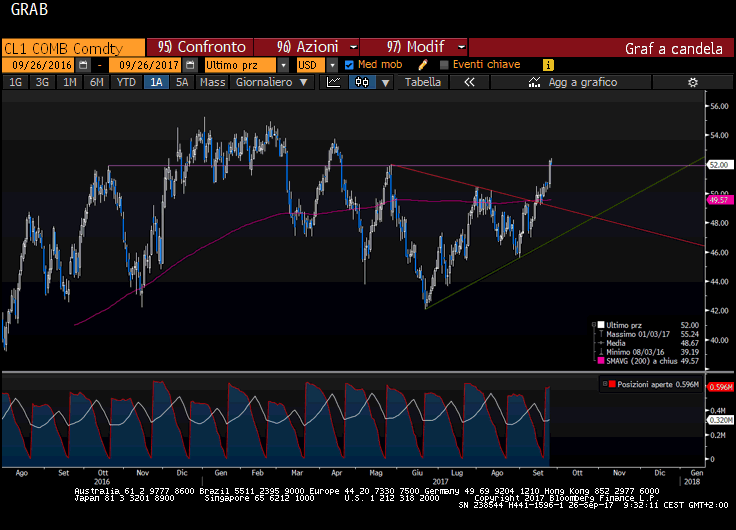Screen dimensions: 736x530
Task: Open the 95) Confronto menu
Action: pyautogui.click(x=199, y=47)
